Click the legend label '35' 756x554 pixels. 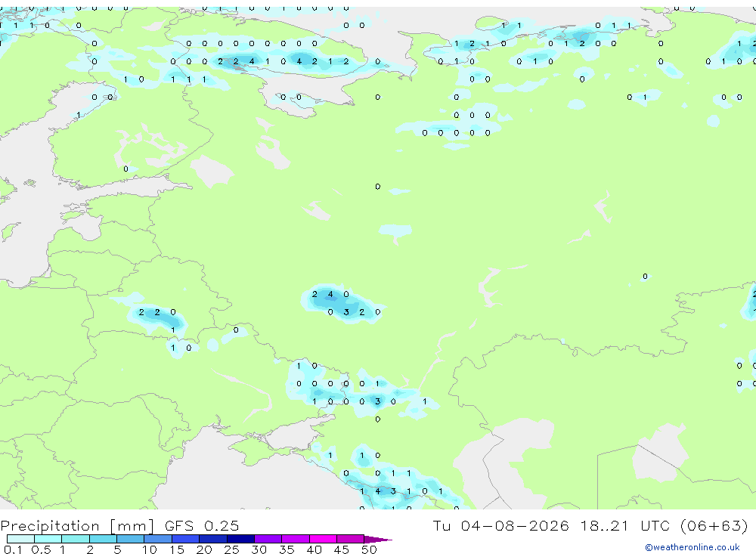[287, 549]
